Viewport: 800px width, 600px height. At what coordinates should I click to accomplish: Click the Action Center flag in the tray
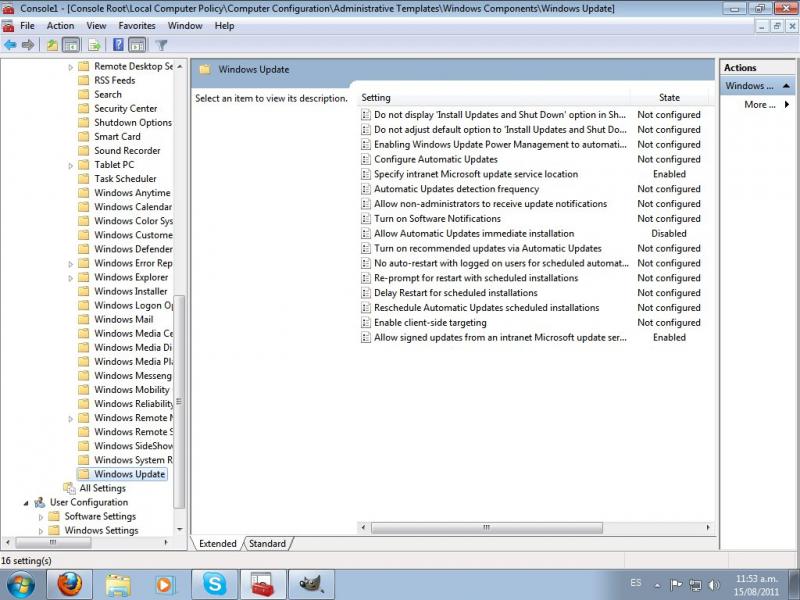pos(676,585)
